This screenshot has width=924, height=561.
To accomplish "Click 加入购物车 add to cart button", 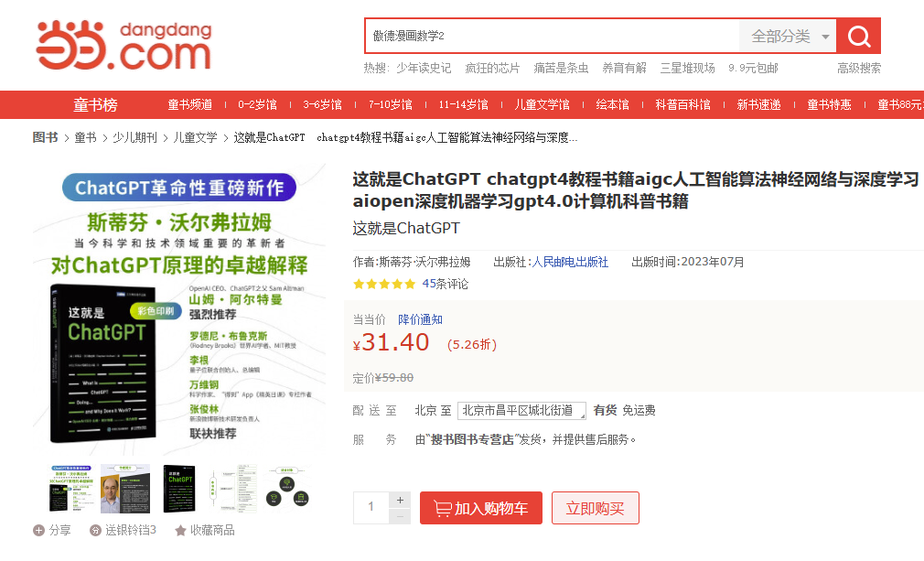I will point(480,508).
